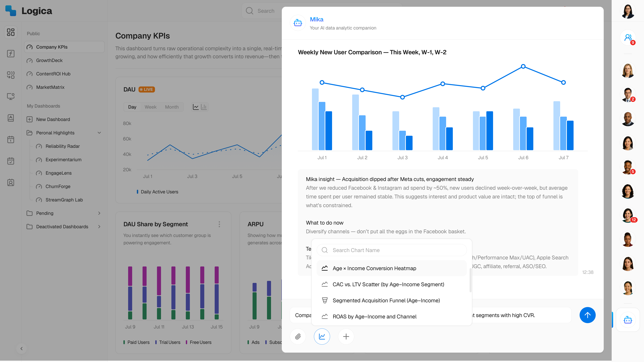This screenshot has width=644, height=362.
Task: Click the Paid Users green legend swatch
Action: coord(124,342)
